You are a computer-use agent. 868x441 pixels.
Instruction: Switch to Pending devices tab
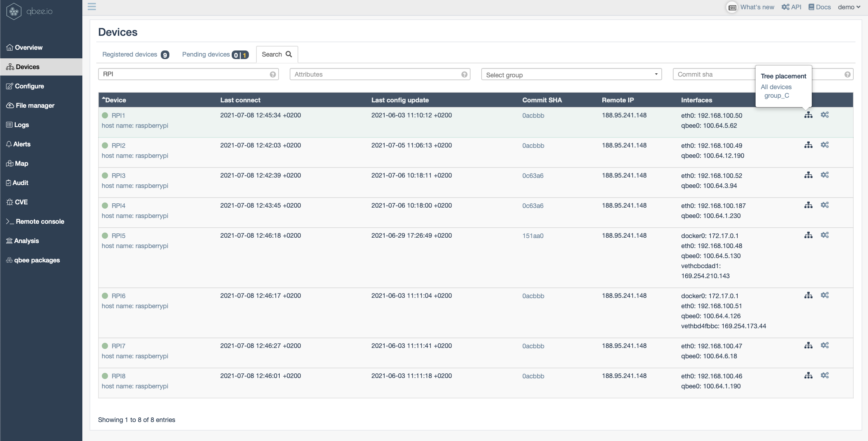(215, 54)
